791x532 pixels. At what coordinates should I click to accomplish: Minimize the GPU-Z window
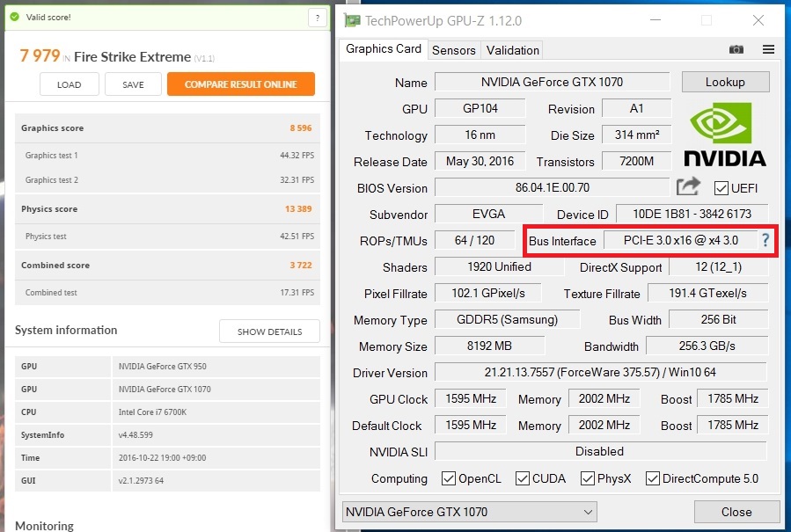pyautogui.click(x=656, y=20)
